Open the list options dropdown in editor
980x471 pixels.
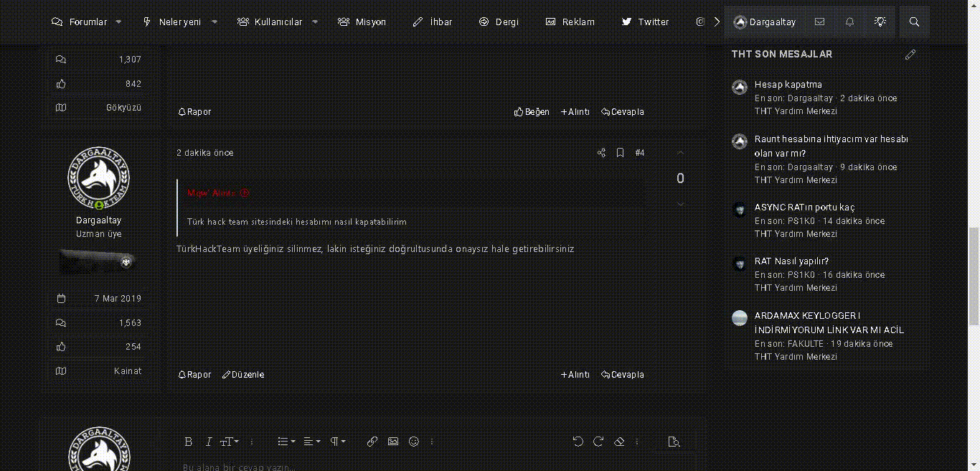(x=286, y=442)
